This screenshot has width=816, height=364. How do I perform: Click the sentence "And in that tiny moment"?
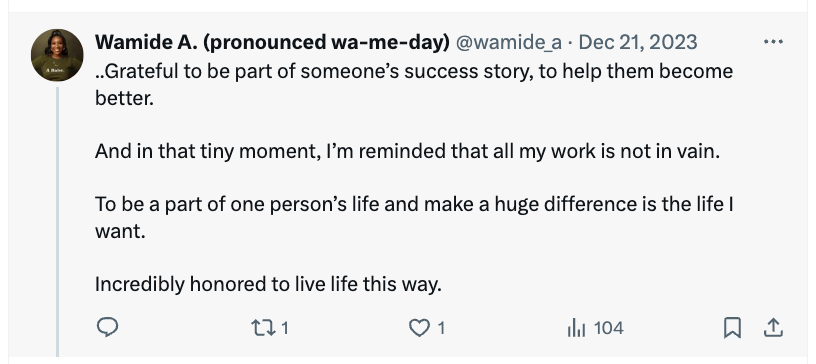407,152
